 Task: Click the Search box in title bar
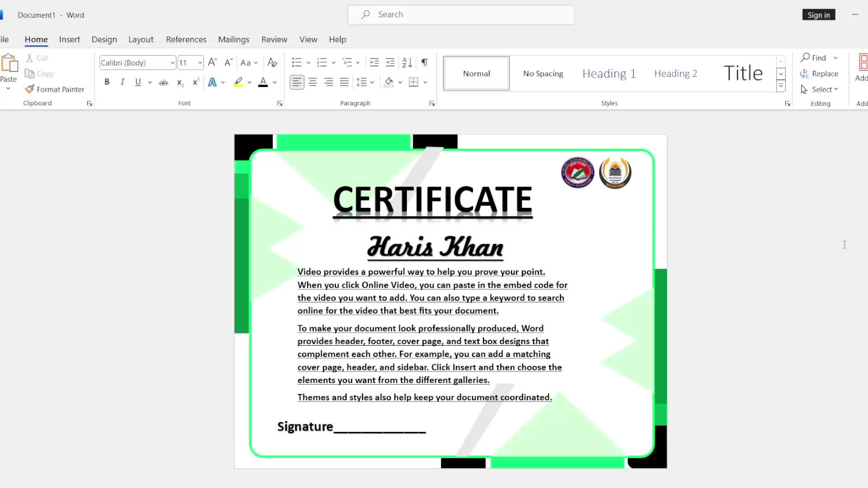coord(461,14)
